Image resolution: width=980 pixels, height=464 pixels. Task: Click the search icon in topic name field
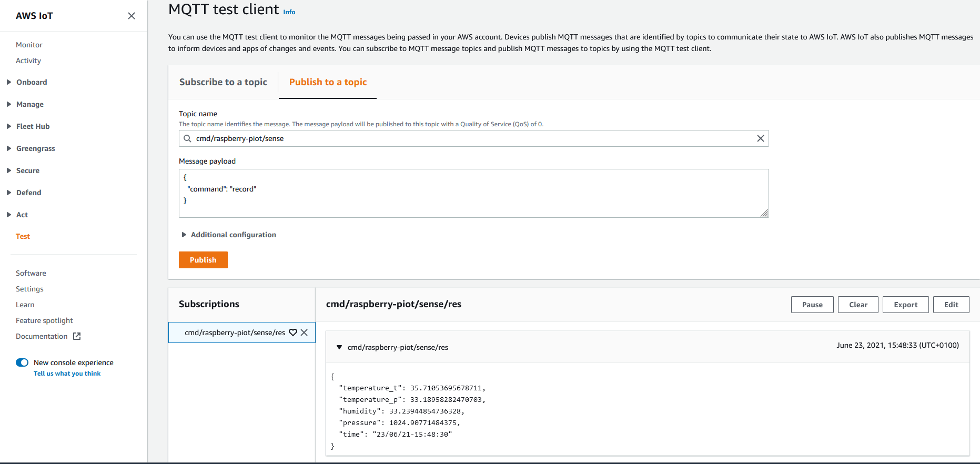point(187,138)
